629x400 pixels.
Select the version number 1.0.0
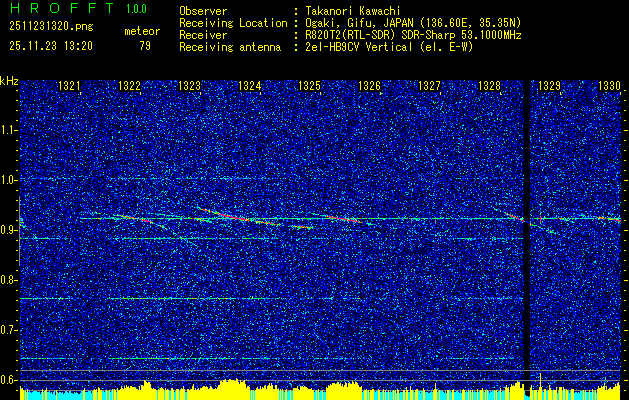[x=136, y=9]
